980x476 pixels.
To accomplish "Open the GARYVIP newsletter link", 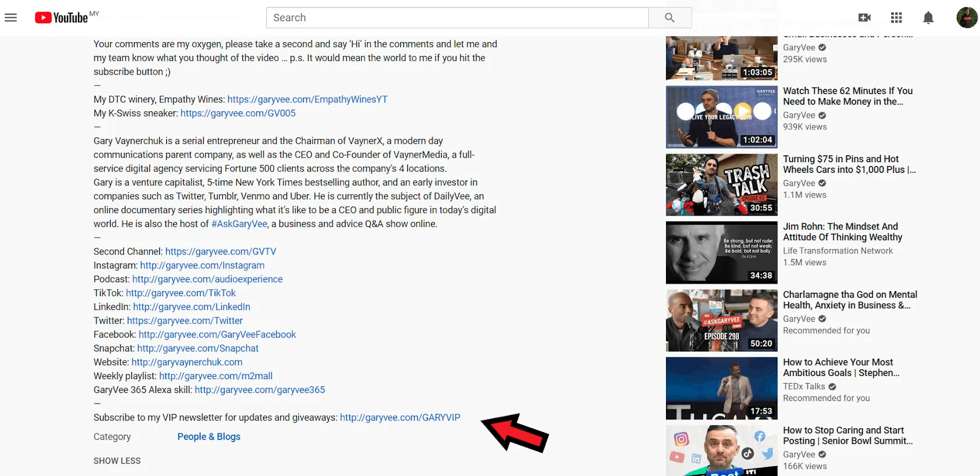I will (400, 418).
